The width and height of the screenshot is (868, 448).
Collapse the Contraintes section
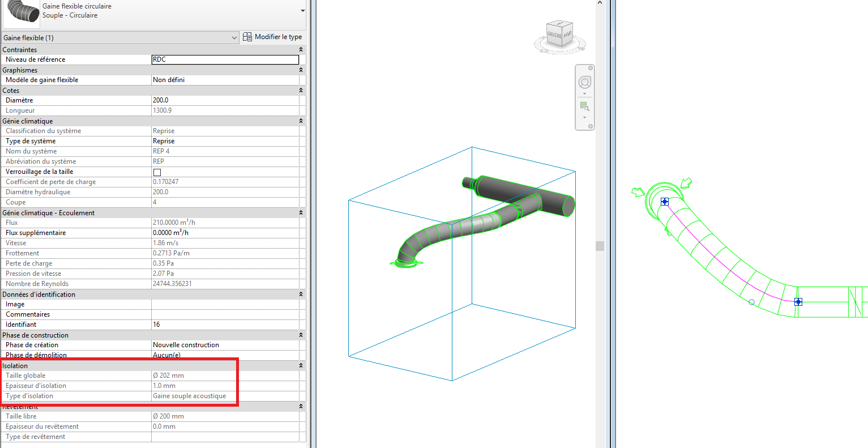pos(301,50)
